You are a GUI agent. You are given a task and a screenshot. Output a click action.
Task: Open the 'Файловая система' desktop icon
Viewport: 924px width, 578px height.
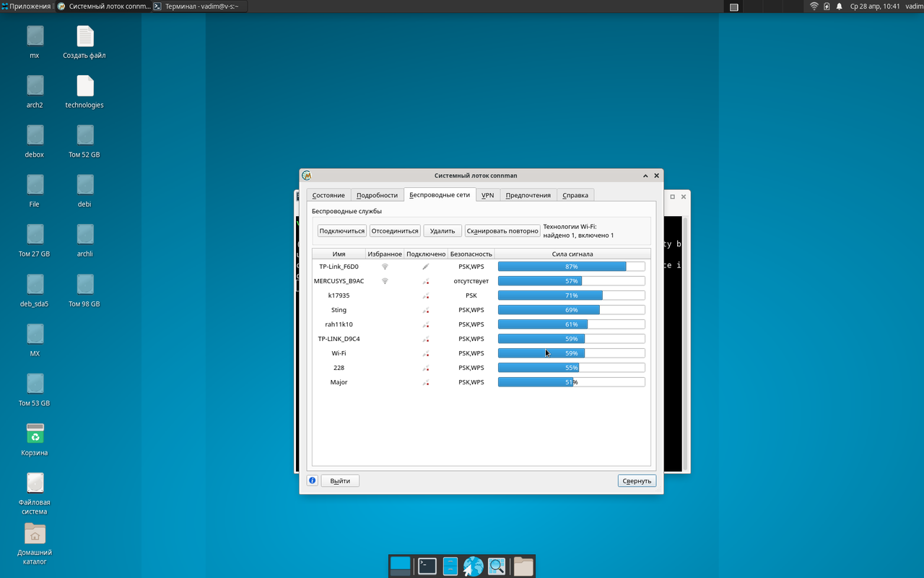(x=35, y=483)
